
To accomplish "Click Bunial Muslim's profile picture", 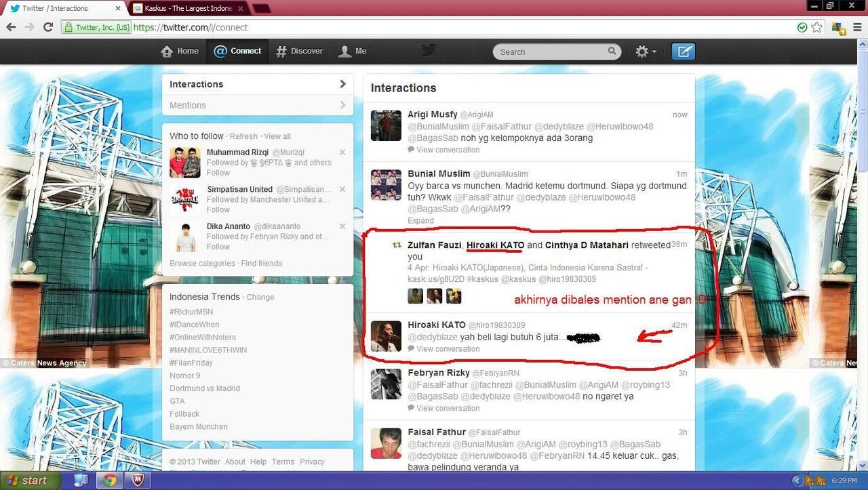I will pyautogui.click(x=387, y=185).
